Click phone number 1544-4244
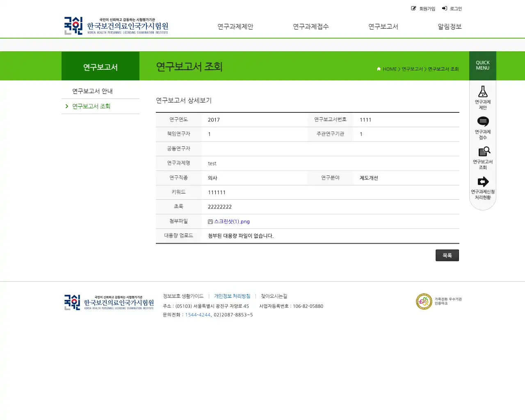Image resolution: width=525 pixels, height=420 pixels. 198,315
